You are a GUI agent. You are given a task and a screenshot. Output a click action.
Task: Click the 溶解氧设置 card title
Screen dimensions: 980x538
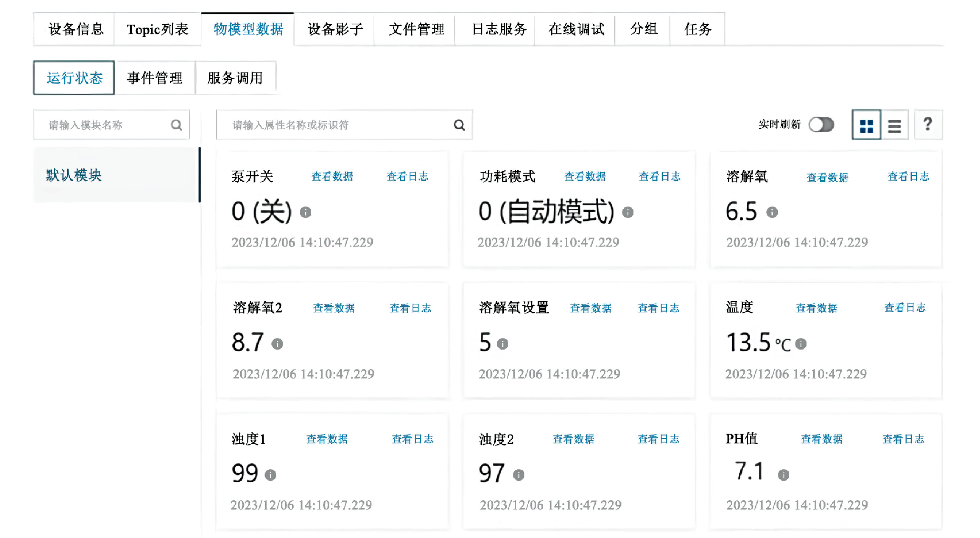coord(514,307)
